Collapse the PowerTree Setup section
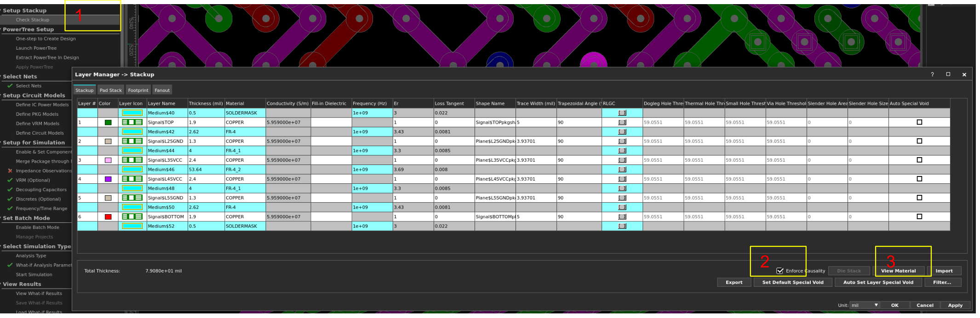 1,29
